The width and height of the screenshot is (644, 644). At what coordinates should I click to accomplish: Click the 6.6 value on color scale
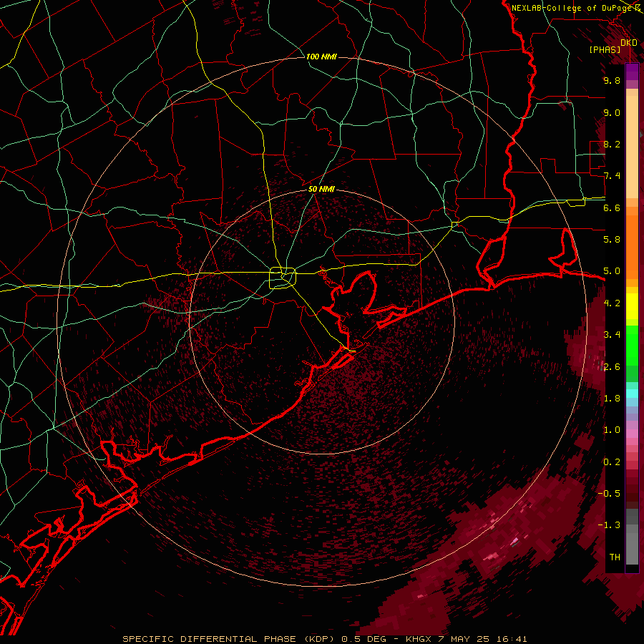[612, 208]
